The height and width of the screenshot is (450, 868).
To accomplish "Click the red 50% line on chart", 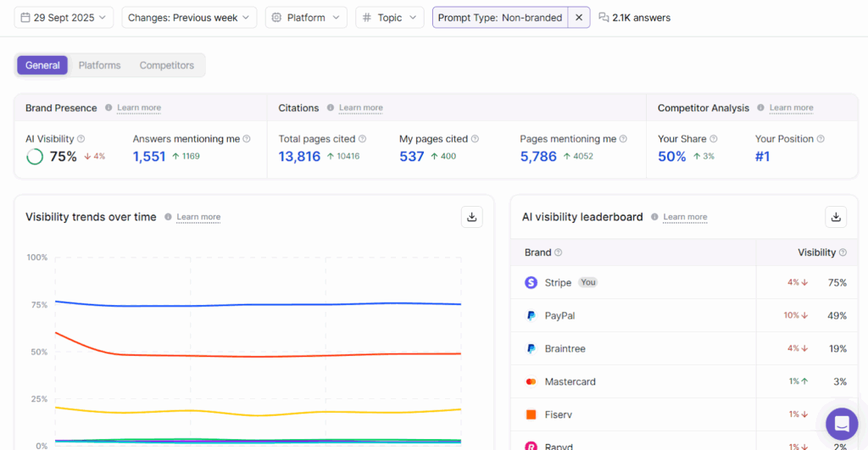I will point(258,356).
